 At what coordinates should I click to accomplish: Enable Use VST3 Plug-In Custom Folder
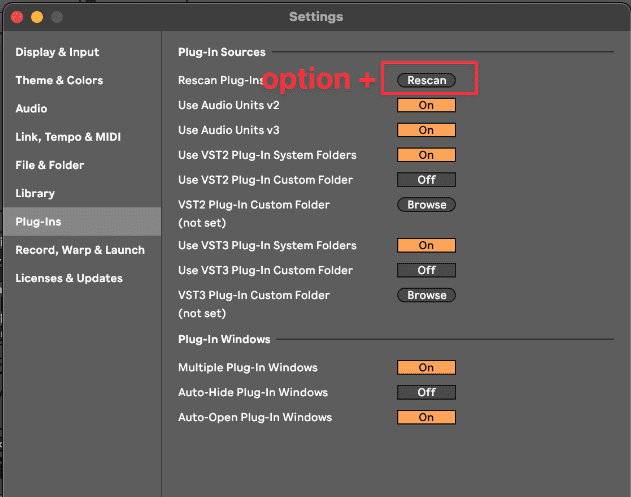426,270
